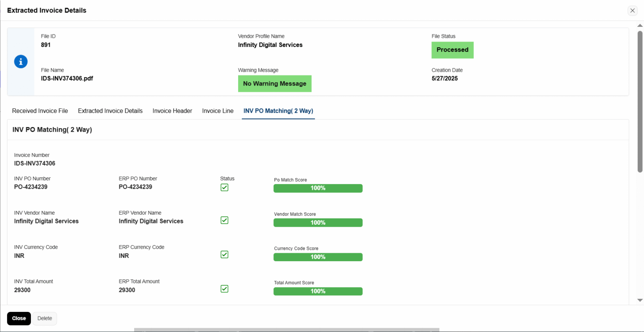Image resolution: width=644 pixels, height=332 pixels.
Task: Click the scroll up arrow
Action: click(640, 26)
